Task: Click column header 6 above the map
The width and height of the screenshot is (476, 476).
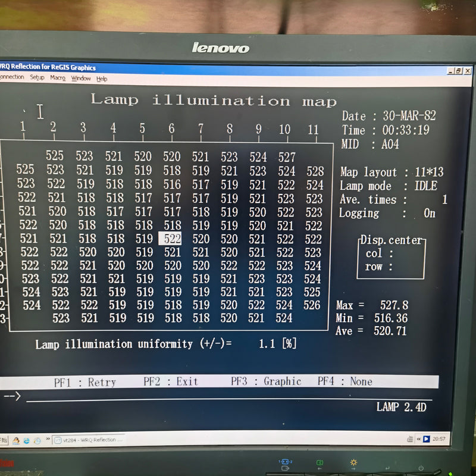Action: point(171,129)
